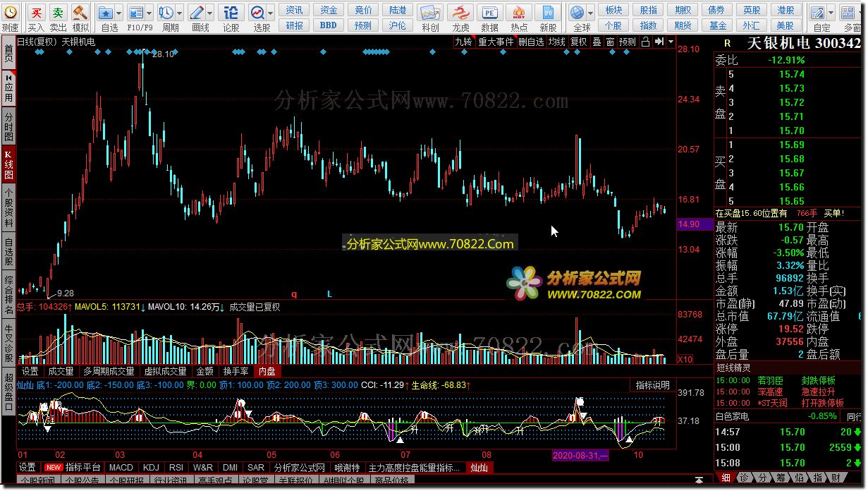Click the 竞价 auction button

[x=363, y=10]
